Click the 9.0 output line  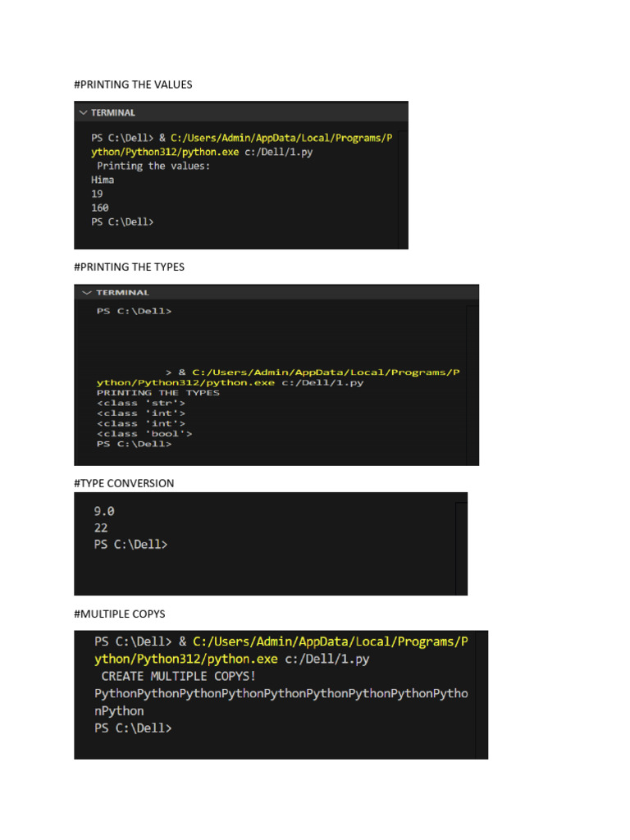[104, 512]
